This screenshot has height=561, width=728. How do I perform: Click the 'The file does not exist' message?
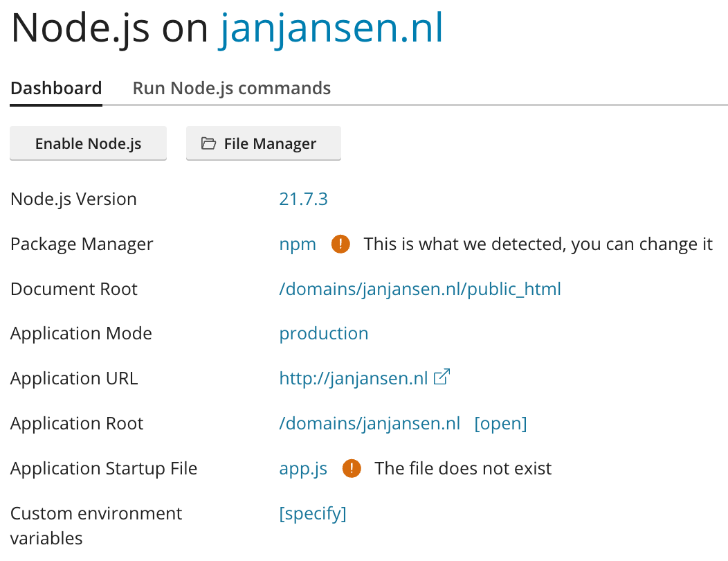pyautogui.click(x=463, y=469)
